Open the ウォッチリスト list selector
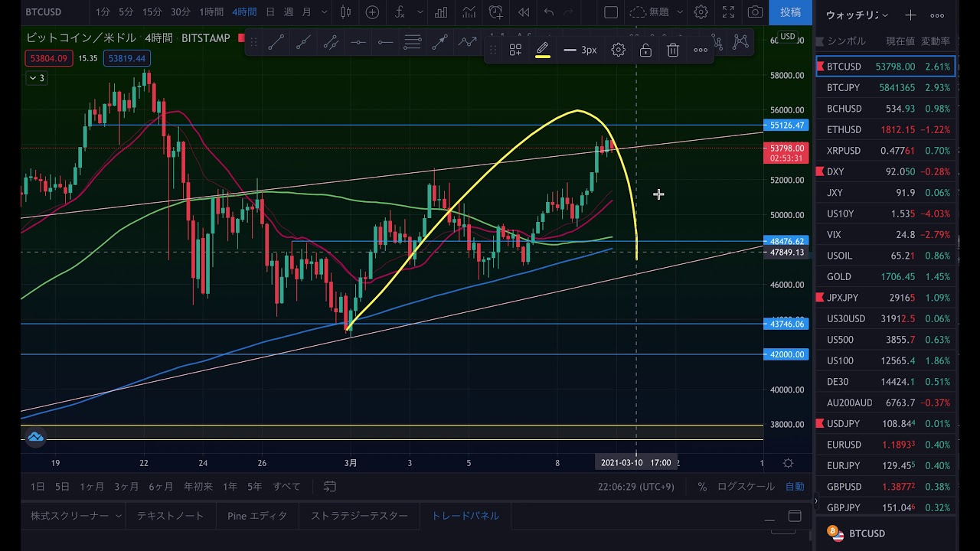This screenshot has height=551, width=980. tap(857, 15)
